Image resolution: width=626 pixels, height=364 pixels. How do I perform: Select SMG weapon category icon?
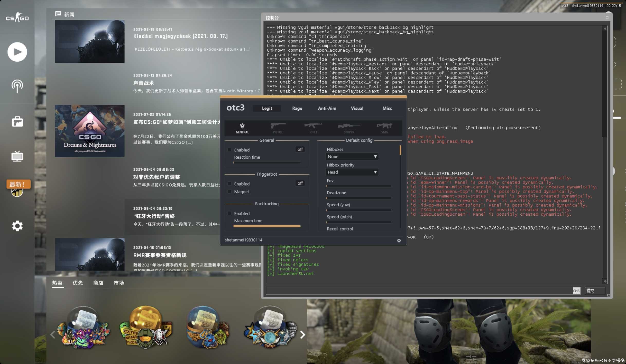pyautogui.click(x=384, y=128)
